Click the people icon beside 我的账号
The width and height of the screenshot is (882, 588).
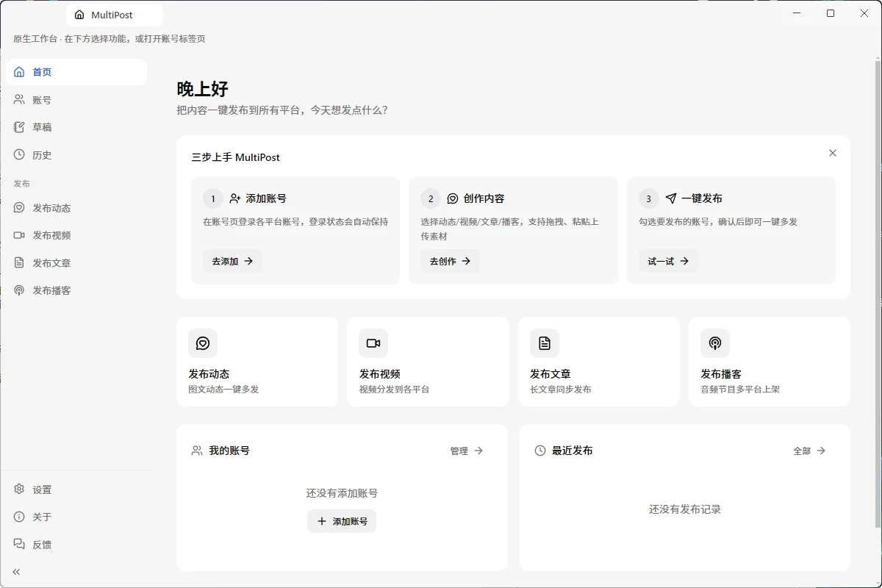click(197, 451)
